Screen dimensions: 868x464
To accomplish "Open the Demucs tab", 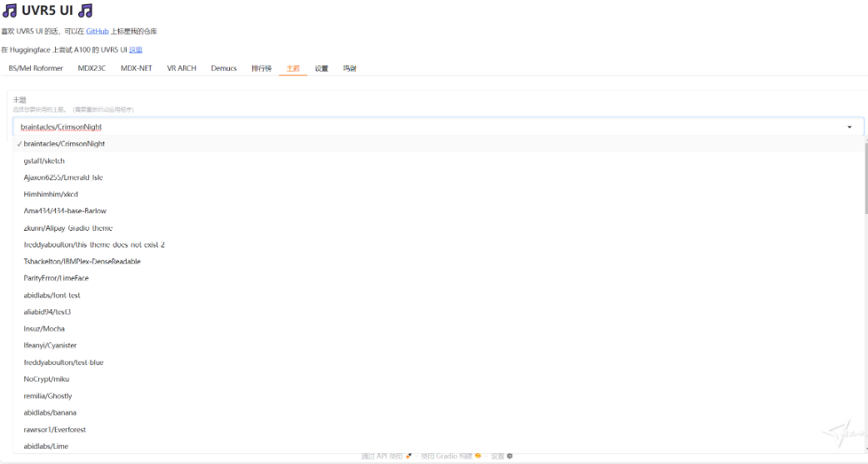I will pyautogui.click(x=223, y=68).
